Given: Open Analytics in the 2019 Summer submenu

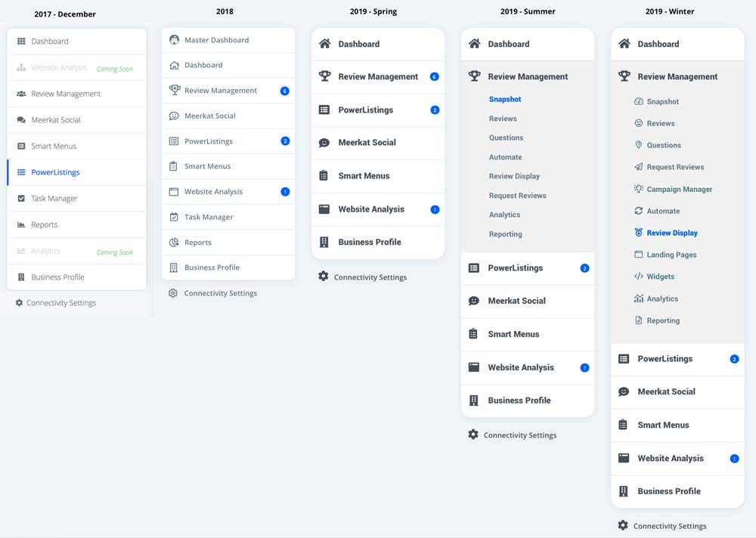Looking at the screenshot, I should click(x=504, y=215).
